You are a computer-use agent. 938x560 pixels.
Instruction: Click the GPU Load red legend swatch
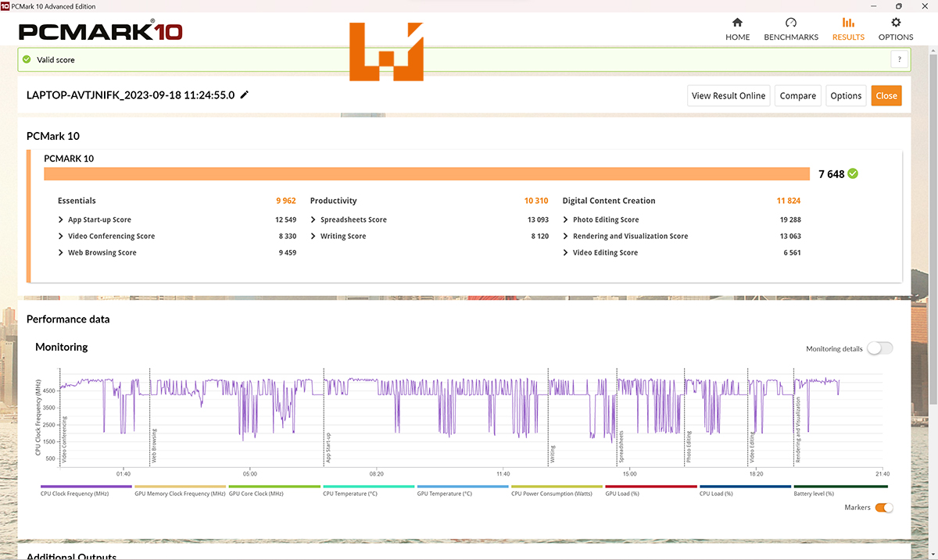651,487
